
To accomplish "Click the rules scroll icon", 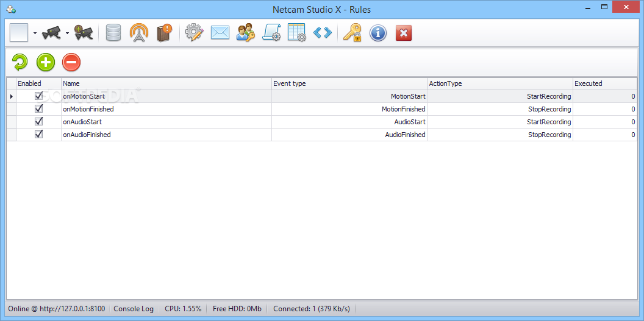I will click(271, 33).
